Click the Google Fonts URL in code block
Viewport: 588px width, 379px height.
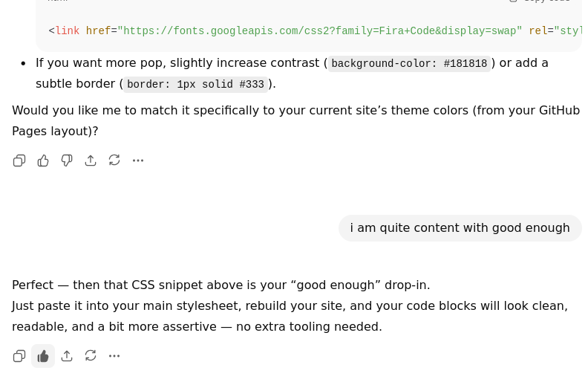pos(319,31)
